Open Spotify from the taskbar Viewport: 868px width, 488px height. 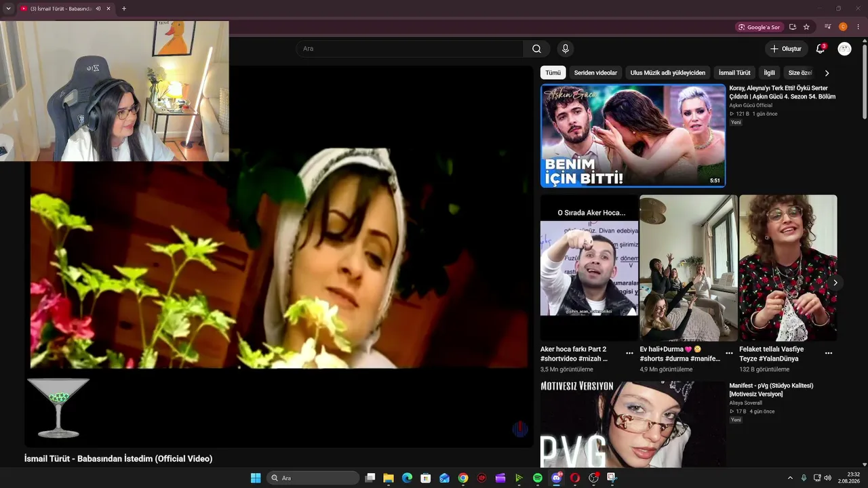(x=538, y=478)
